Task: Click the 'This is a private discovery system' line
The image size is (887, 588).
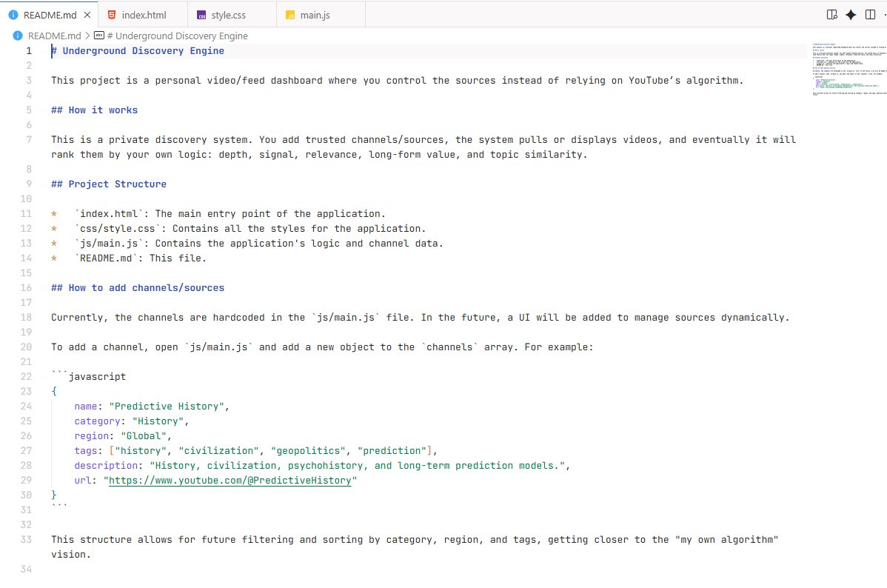Action: click(423, 140)
